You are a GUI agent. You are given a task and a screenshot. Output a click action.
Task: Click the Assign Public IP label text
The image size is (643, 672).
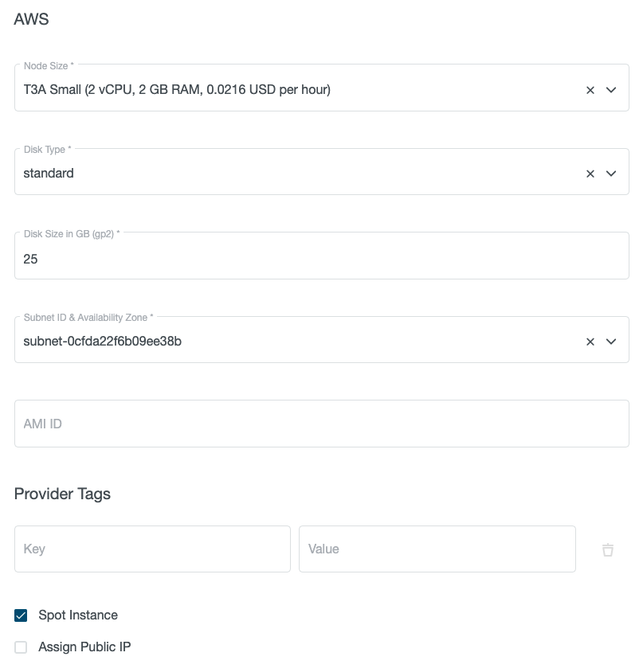click(x=84, y=647)
